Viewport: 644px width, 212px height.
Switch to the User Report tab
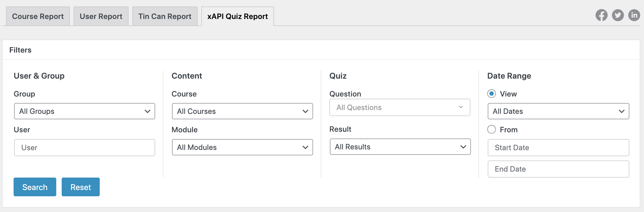coord(101,16)
